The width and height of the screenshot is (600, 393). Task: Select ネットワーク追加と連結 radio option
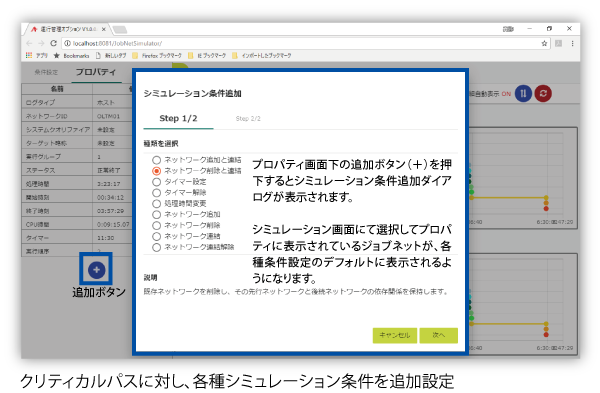(156, 160)
